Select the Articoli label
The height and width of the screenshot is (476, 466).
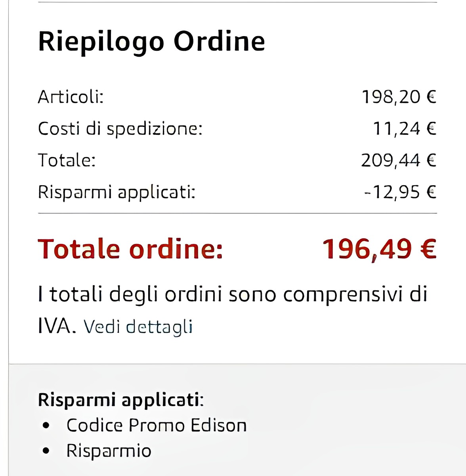point(71,96)
